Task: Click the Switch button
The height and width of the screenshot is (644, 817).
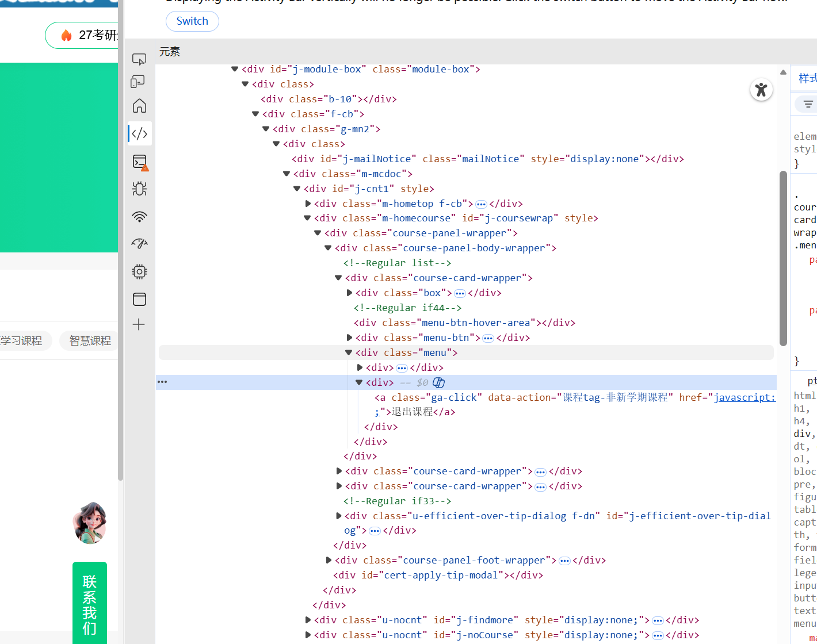Action: [192, 21]
